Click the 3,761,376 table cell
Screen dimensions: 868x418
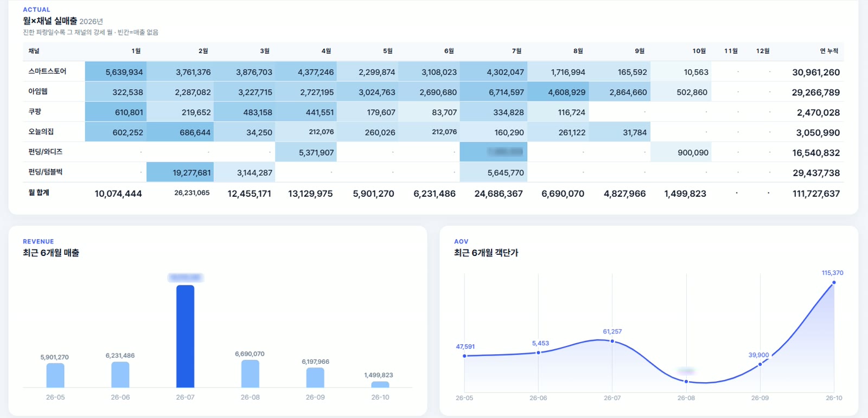tap(180, 72)
